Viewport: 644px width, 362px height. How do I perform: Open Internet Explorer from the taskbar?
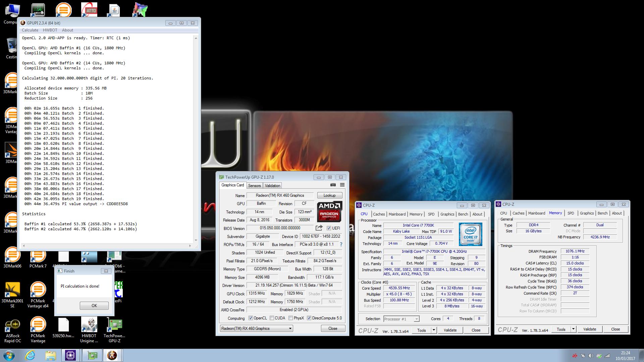click(30, 355)
